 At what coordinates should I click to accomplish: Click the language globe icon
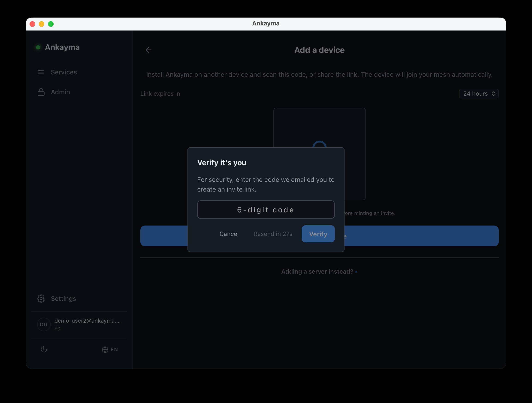(x=105, y=350)
